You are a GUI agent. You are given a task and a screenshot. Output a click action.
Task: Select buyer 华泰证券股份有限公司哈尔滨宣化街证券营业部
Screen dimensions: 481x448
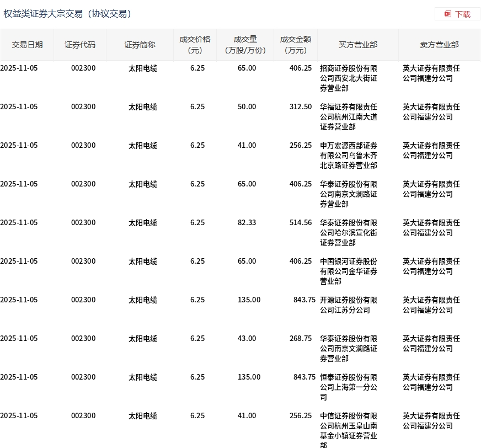point(349,233)
